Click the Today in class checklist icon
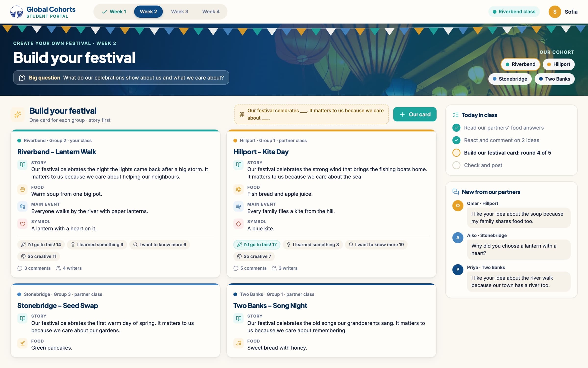 tap(456, 115)
